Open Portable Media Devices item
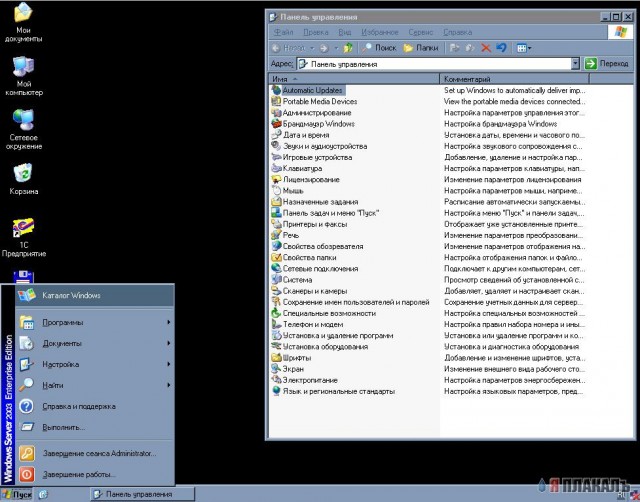The width and height of the screenshot is (640, 502). 314,101
